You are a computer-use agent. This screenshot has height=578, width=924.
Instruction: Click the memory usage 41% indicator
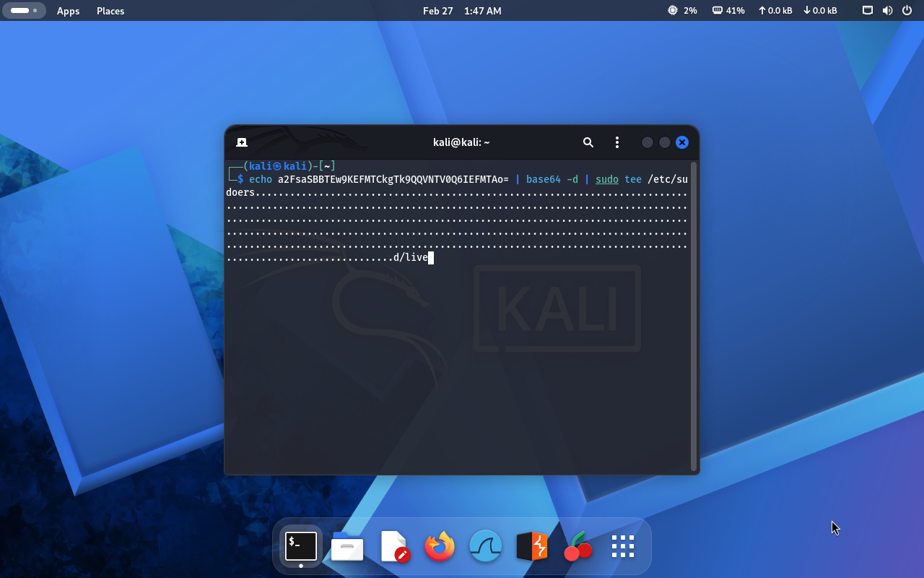pos(728,11)
